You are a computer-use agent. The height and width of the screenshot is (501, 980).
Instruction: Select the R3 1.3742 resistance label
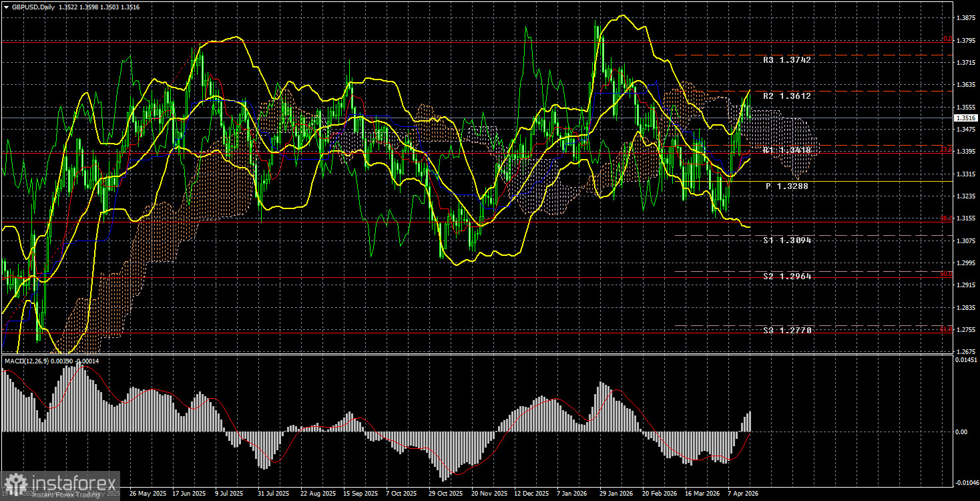(x=786, y=60)
